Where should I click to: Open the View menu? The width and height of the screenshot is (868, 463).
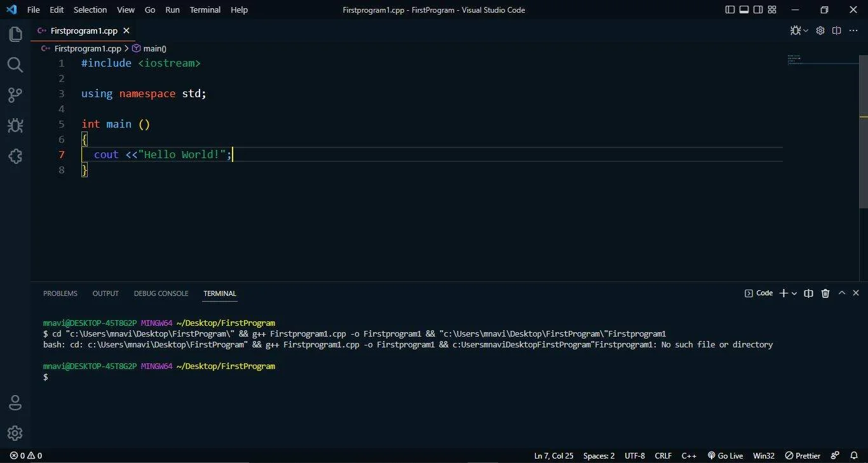pos(126,10)
